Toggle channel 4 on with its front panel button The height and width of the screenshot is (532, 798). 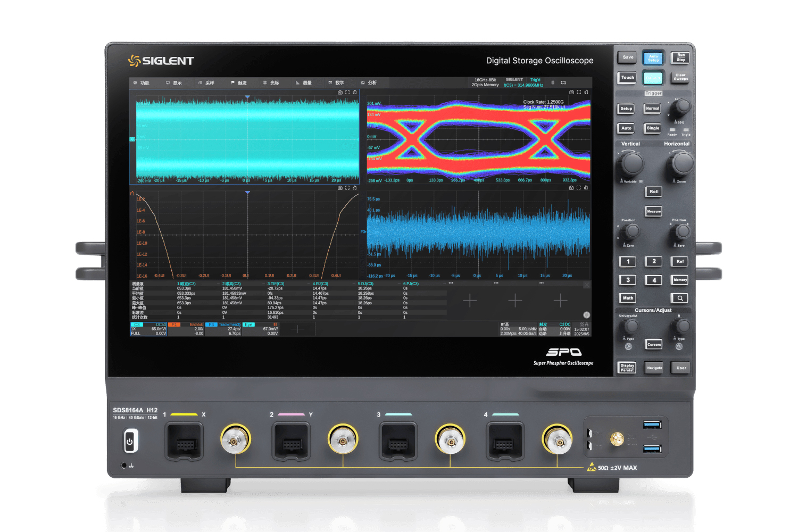pyautogui.click(x=653, y=280)
